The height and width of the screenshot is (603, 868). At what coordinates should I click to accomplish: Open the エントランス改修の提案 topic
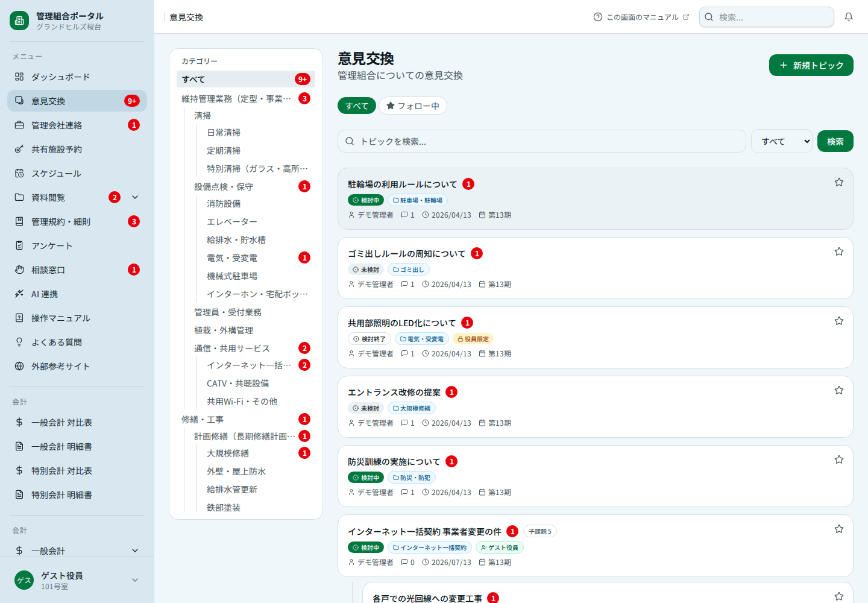pos(394,393)
